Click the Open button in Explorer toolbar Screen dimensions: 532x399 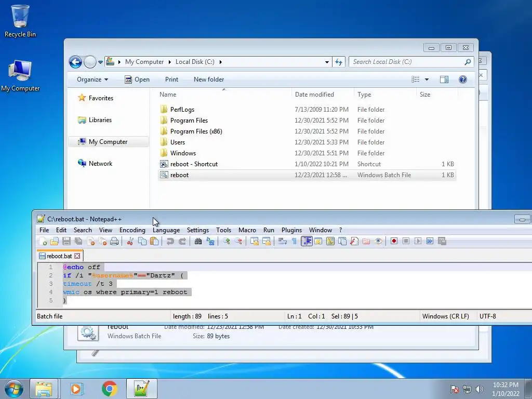pyautogui.click(x=137, y=79)
